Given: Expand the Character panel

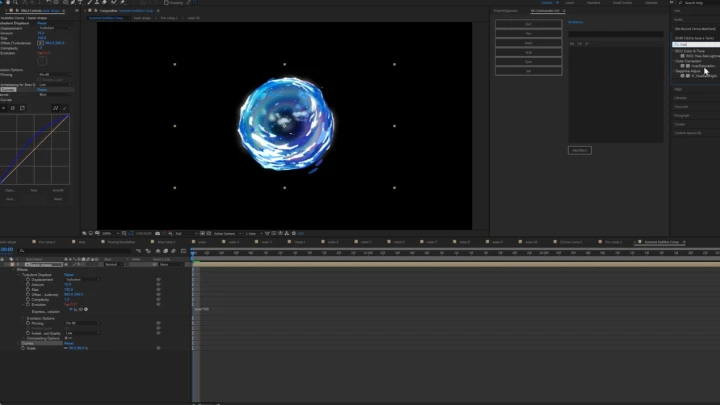Looking at the screenshot, I should (681, 107).
